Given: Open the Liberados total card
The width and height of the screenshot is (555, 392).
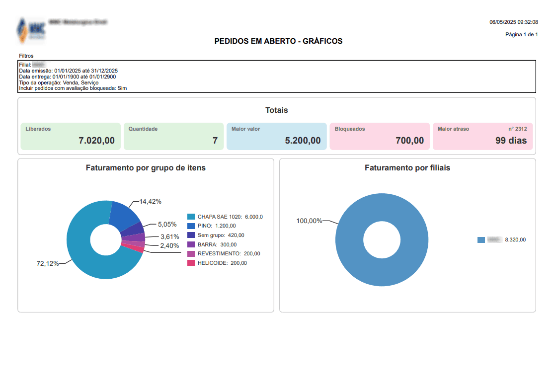Looking at the screenshot, I should [x=70, y=136].
